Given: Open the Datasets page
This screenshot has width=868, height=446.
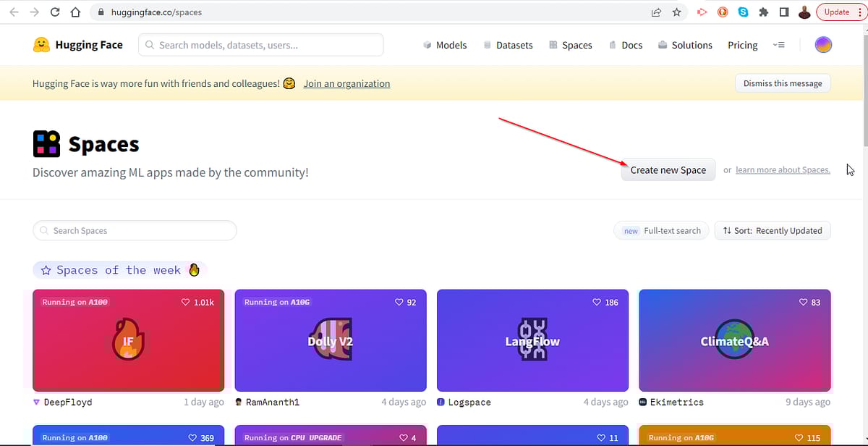Looking at the screenshot, I should pyautogui.click(x=508, y=45).
